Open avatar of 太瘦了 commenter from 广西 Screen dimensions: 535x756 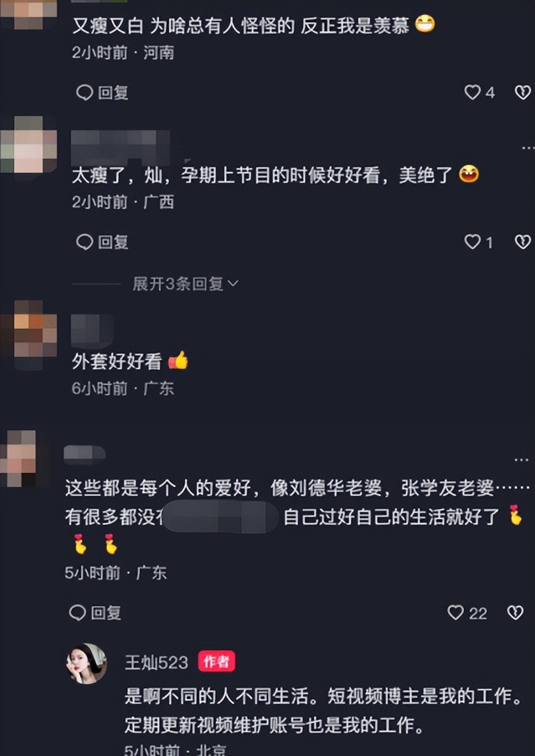click(x=28, y=145)
